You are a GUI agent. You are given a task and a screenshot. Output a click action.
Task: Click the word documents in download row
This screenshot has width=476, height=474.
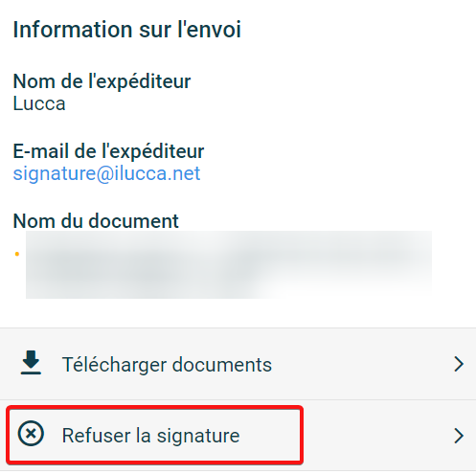[222, 365]
